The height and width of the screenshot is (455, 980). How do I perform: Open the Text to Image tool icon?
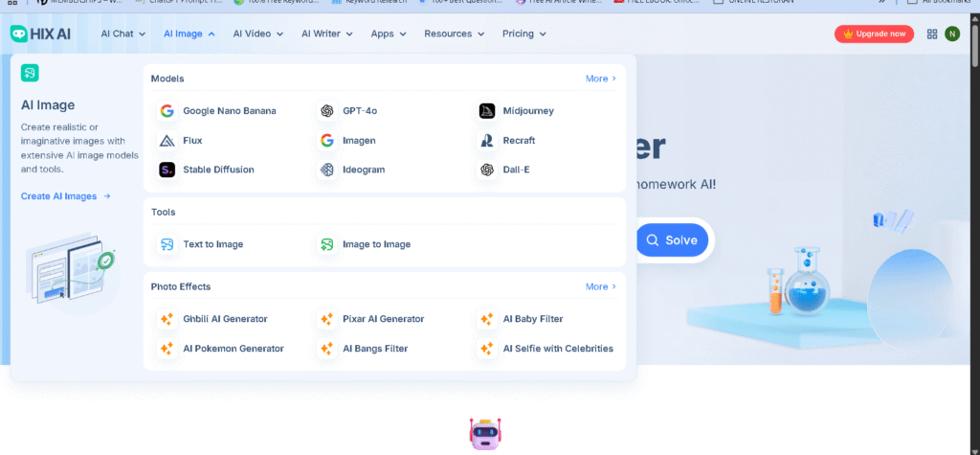click(167, 244)
